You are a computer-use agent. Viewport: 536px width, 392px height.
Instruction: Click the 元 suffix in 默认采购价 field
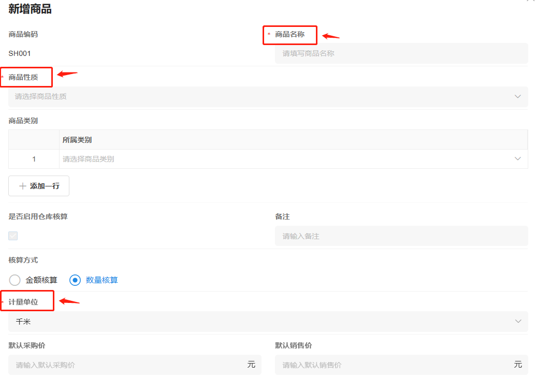(x=251, y=365)
